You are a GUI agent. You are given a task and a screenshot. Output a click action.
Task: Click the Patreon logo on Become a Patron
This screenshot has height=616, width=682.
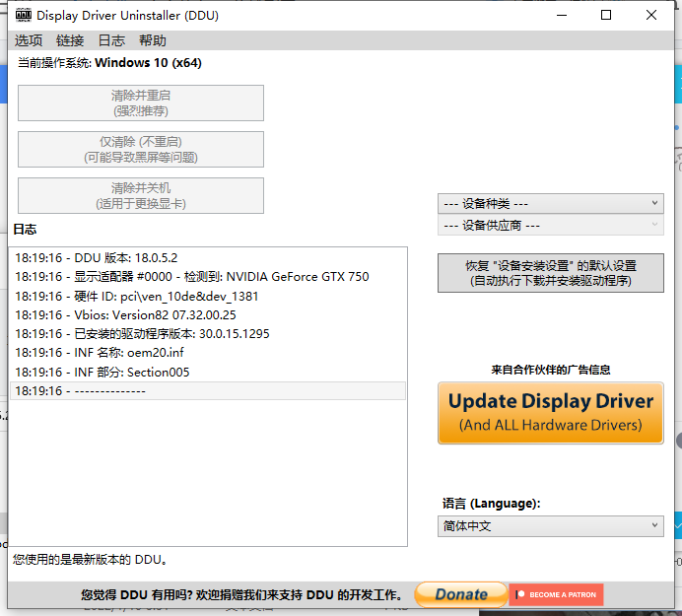(x=520, y=594)
